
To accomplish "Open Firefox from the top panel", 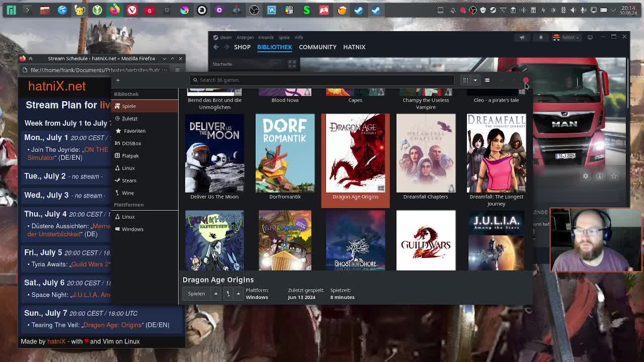I will 115,10.
